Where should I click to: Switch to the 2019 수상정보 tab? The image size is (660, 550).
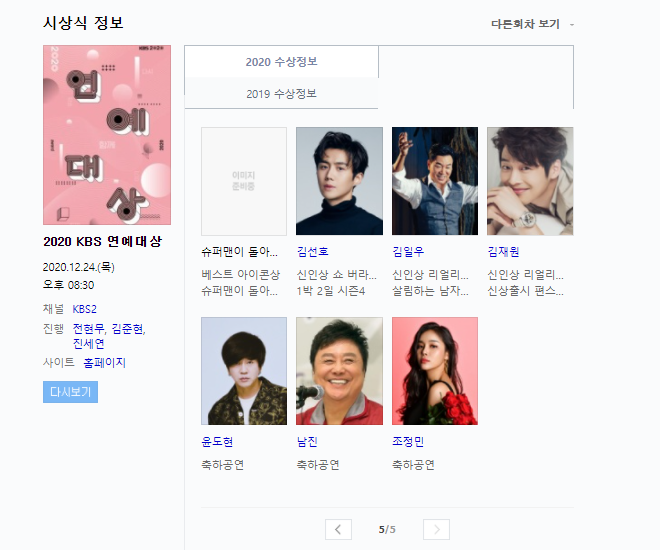pyautogui.click(x=281, y=93)
